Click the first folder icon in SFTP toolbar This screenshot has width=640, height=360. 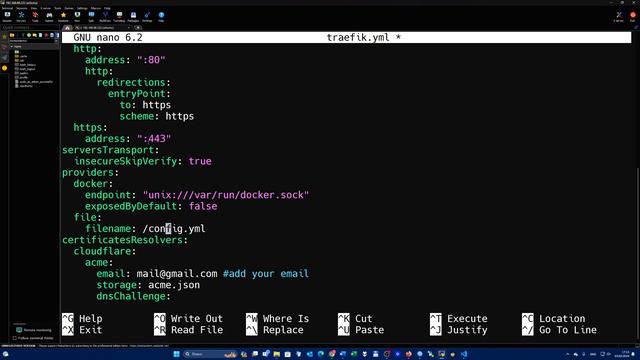12,36
